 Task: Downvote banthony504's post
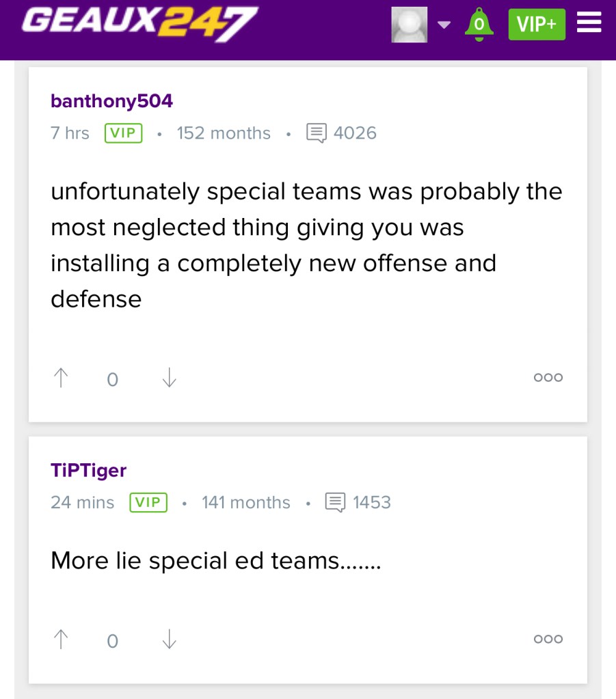169,378
